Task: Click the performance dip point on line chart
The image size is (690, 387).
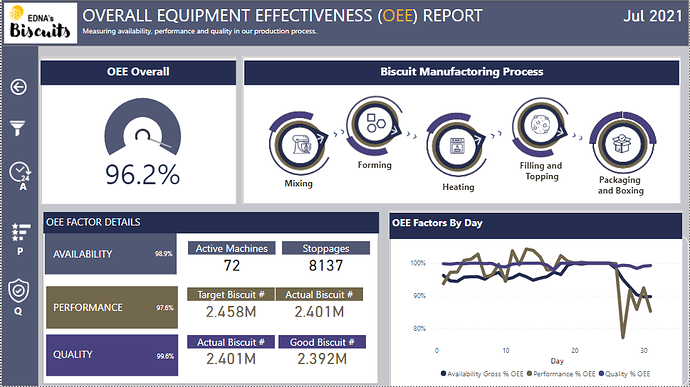Action: pyautogui.click(x=623, y=337)
